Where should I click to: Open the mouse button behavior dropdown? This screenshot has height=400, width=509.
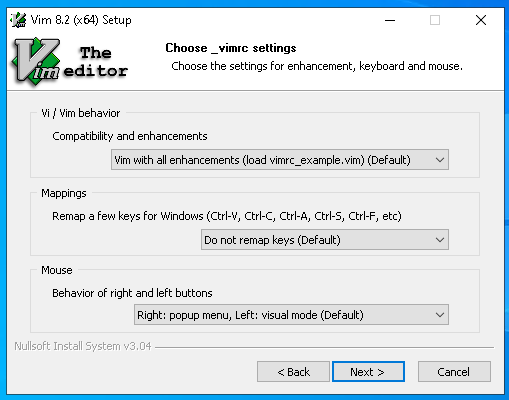pyautogui.click(x=291, y=315)
